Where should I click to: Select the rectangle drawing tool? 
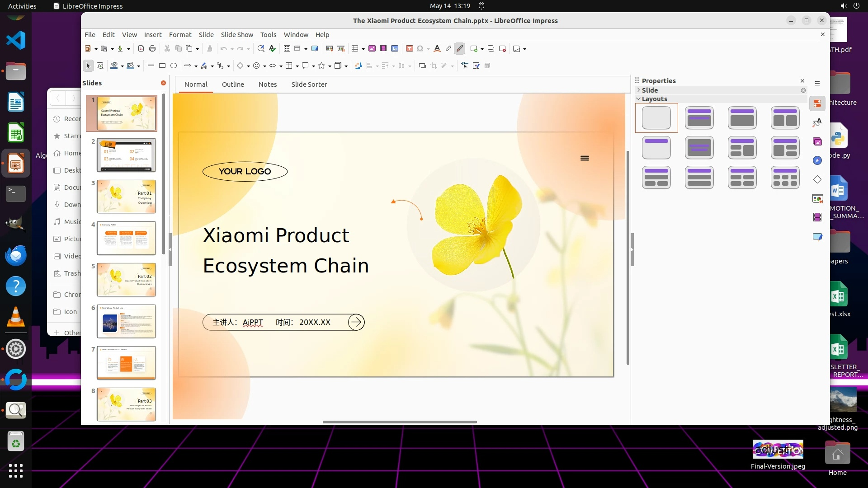click(x=162, y=66)
